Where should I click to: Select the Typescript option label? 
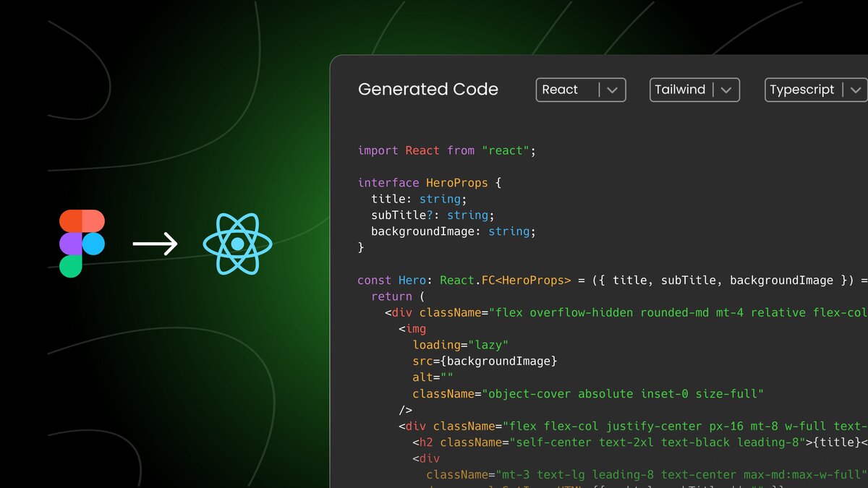point(801,90)
